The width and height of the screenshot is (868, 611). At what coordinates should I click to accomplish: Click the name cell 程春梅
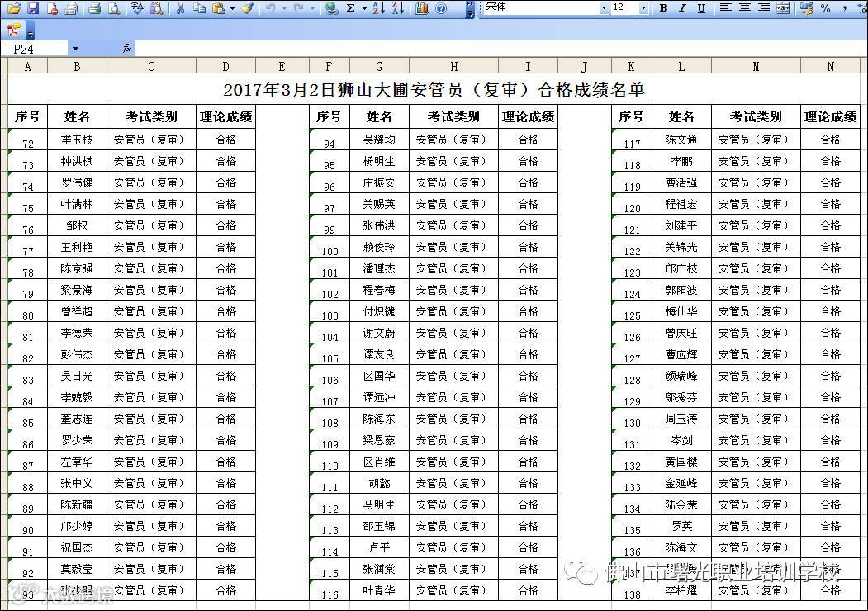pyautogui.click(x=379, y=290)
